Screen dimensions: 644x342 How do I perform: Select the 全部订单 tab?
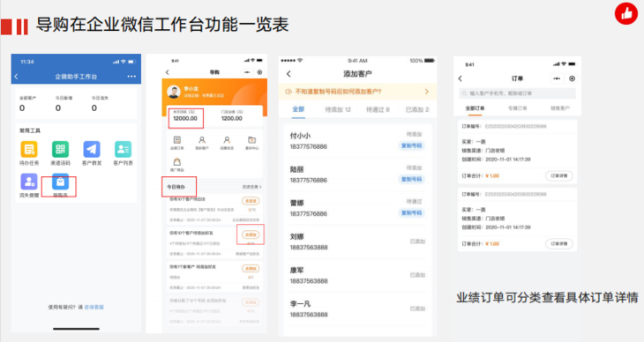coord(475,108)
